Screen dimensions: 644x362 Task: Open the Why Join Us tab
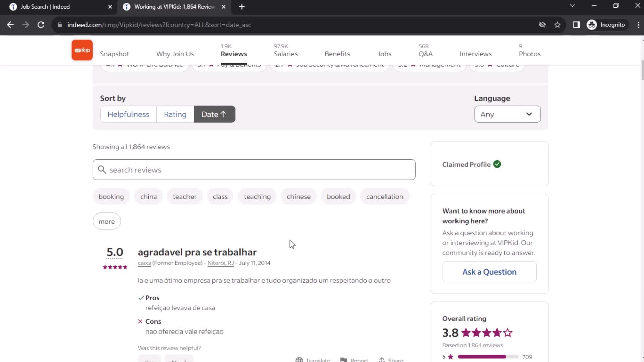[175, 54]
